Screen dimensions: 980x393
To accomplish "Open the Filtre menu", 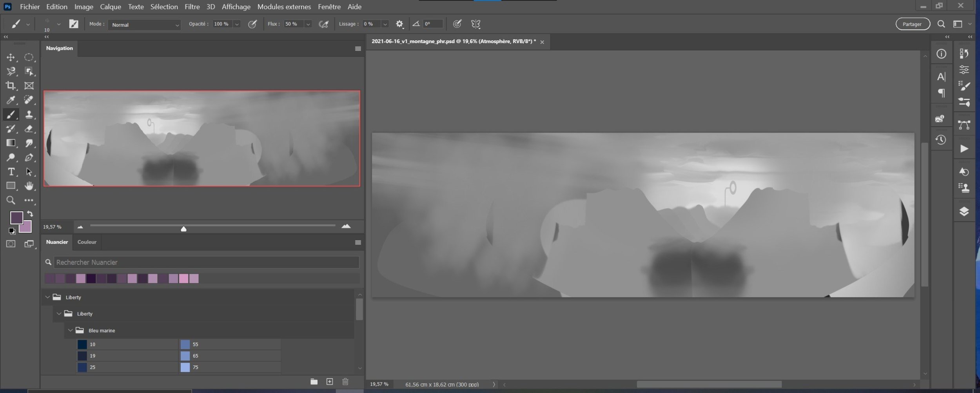I will click(x=192, y=7).
